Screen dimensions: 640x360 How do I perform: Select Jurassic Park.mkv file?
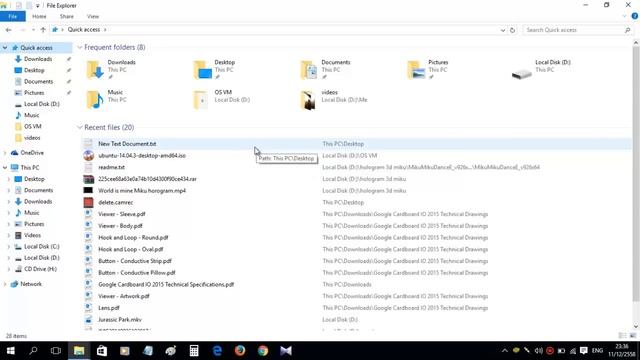click(120, 320)
